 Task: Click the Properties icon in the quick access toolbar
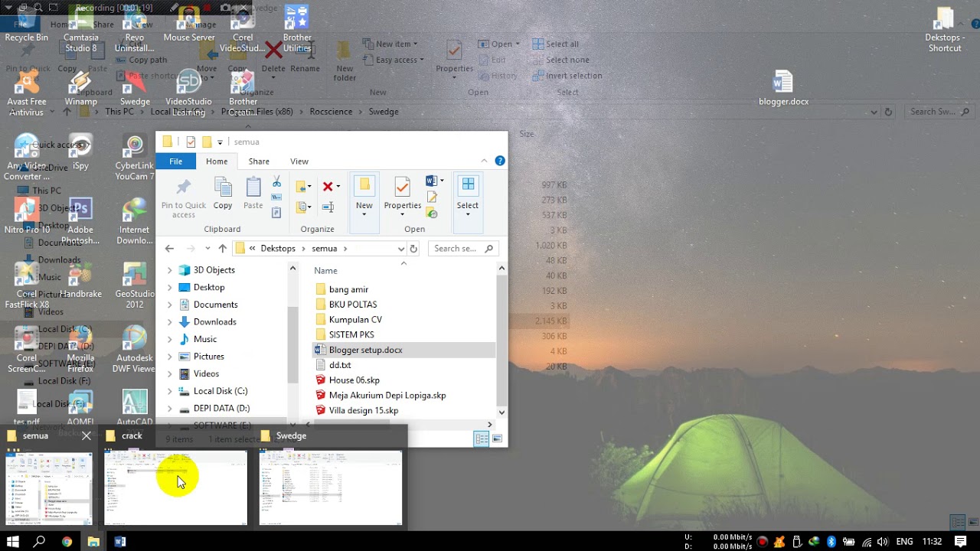(x=191, y=142)
